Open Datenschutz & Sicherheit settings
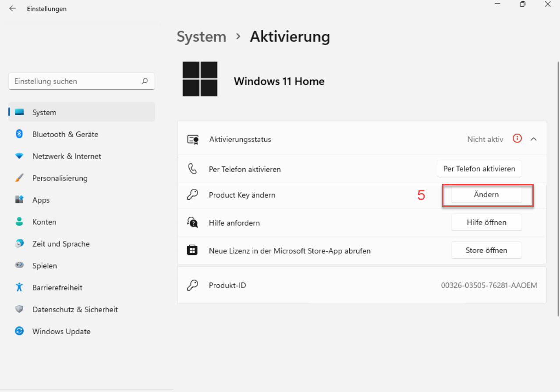The height and width of the screenshot is (392, 560). (82, 309)
